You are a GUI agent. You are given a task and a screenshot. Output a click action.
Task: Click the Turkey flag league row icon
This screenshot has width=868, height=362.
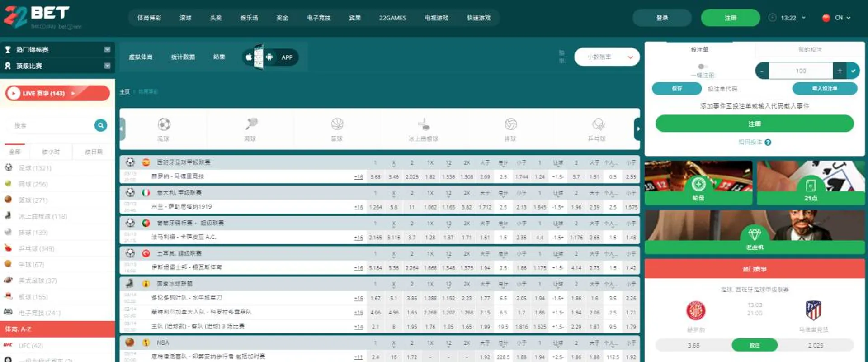[146, 253]
